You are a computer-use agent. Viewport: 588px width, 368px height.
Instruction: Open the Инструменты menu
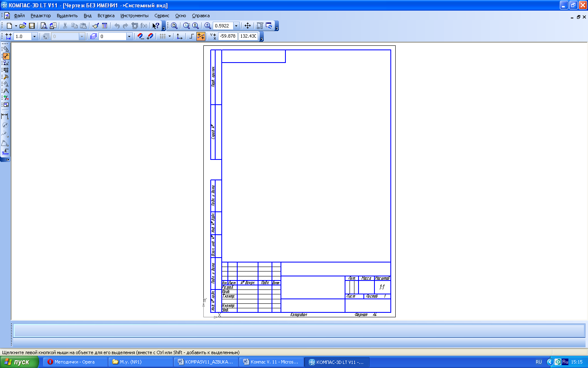tap(134, 16)
